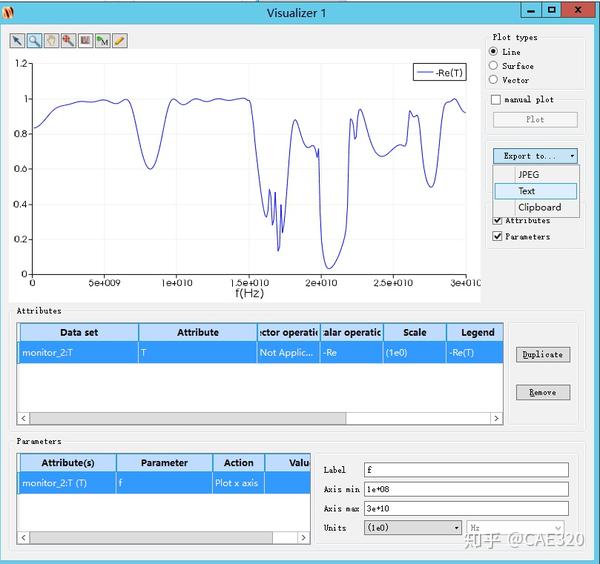Enable the manual plot checkbox

(496, 99)
